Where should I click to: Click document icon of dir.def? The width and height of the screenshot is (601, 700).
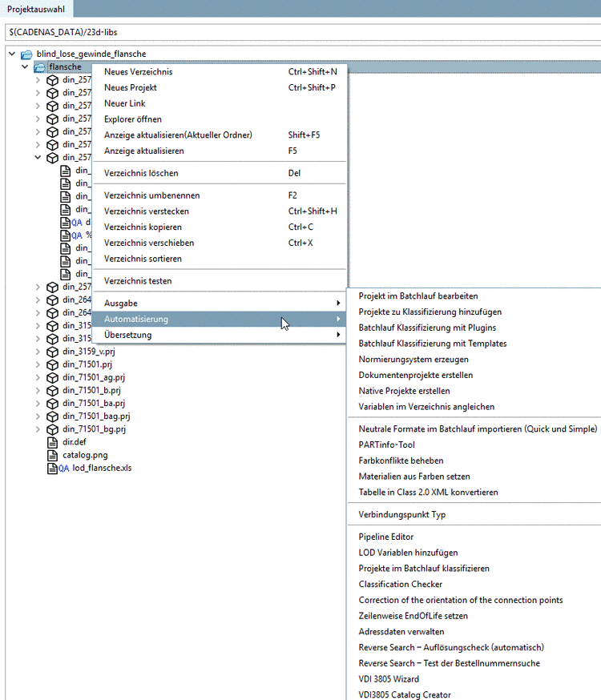click(x=53, y=442)
